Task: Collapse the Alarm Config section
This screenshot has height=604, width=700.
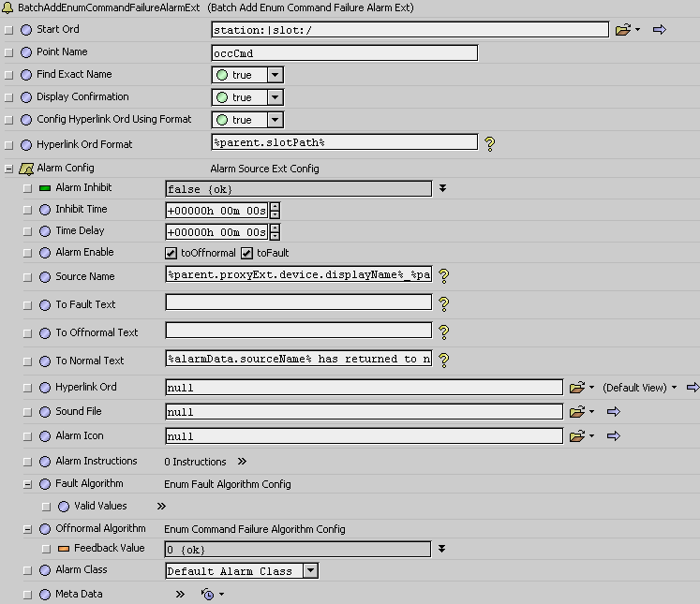Action: (x=9, y=169)
